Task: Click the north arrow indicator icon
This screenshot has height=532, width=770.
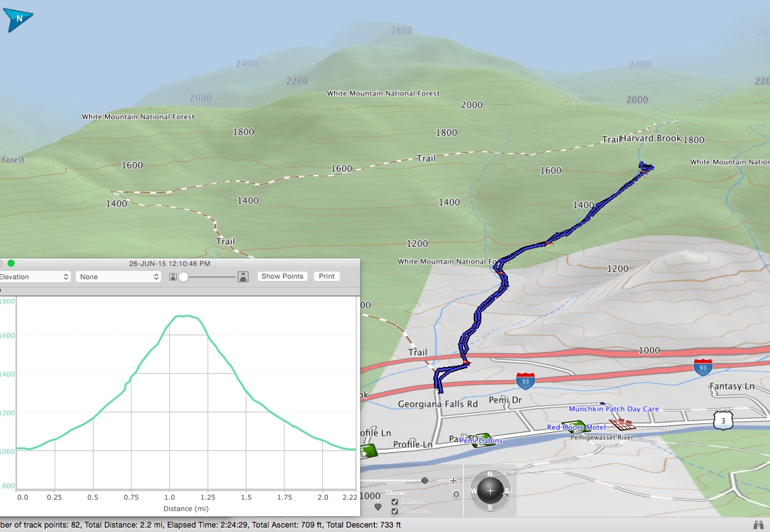Action: pos(18,20)
